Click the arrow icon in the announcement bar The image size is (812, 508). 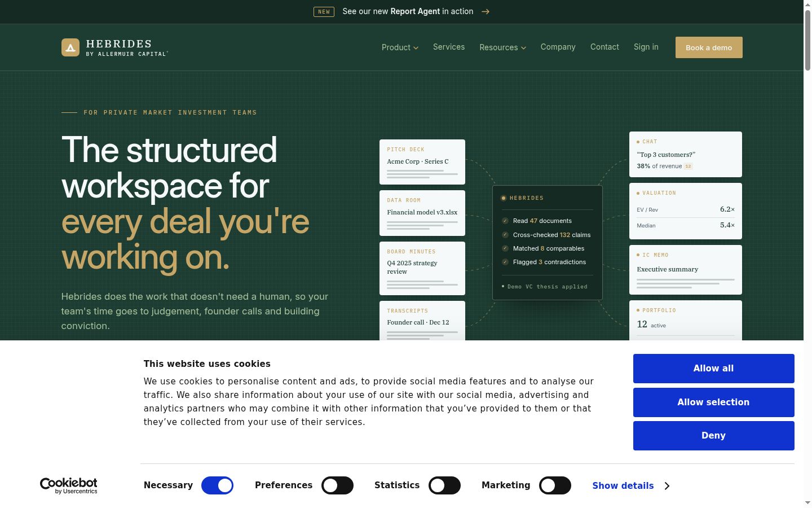point(486,11)
